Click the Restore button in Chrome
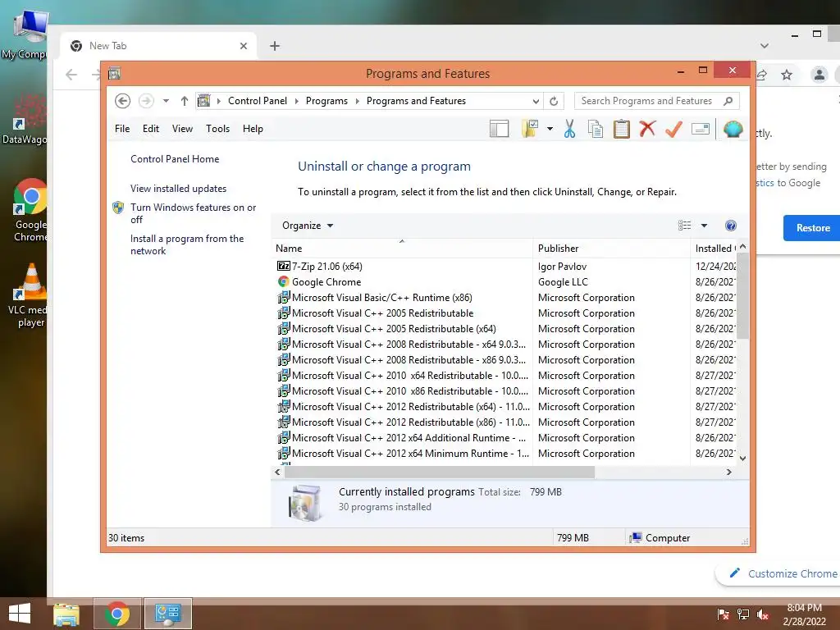 point(812,228)
